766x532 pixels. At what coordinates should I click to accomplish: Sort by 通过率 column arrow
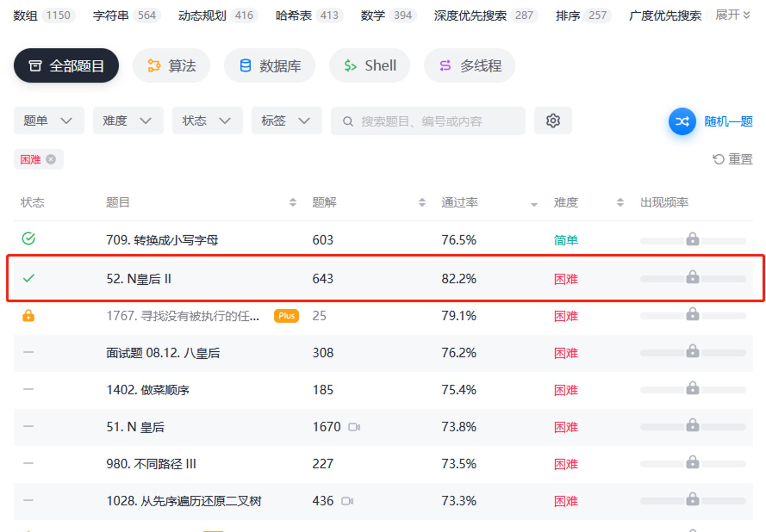[534, 204]
